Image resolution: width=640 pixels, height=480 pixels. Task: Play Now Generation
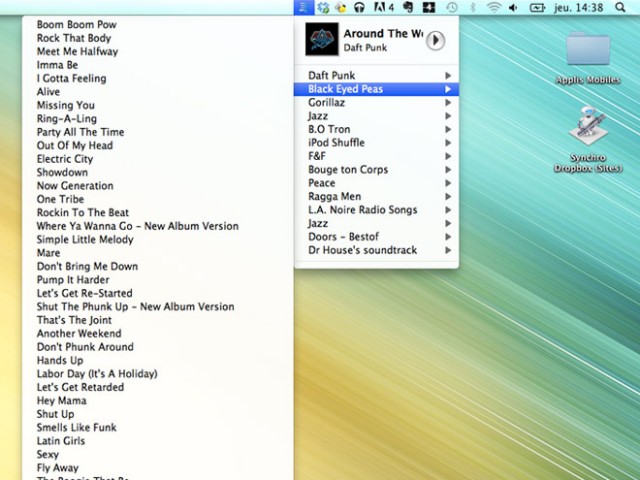158,186
